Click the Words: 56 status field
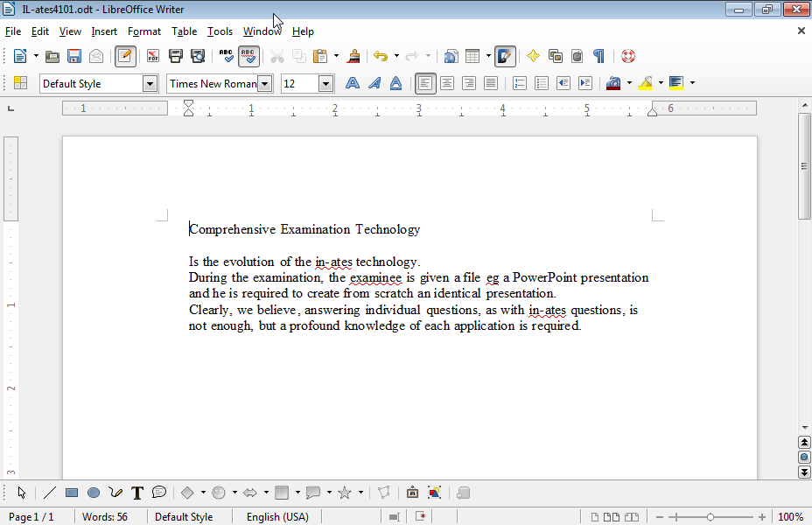The image size is (812, 525). pyautogui.click(x=105, y=517)
